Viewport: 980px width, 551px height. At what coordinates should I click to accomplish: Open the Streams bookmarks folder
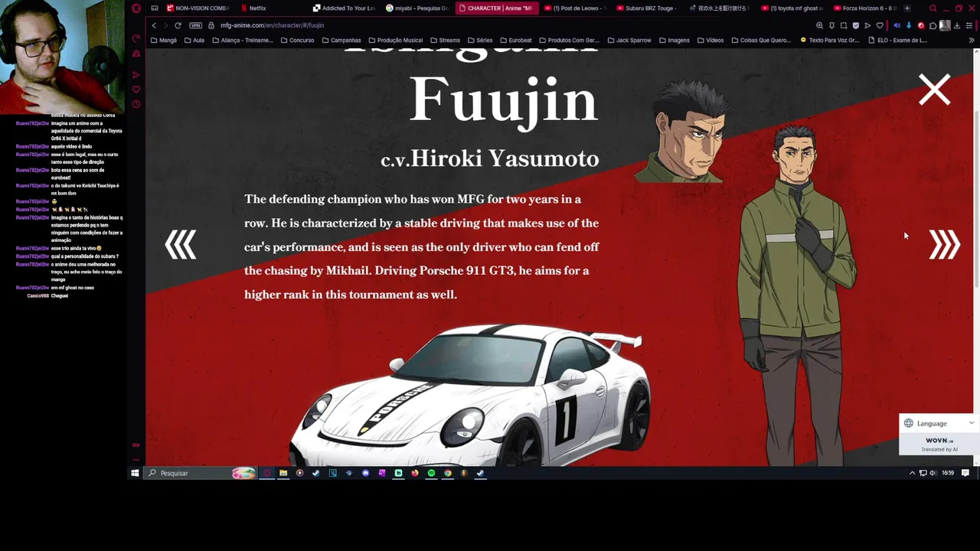click(445, 40)
